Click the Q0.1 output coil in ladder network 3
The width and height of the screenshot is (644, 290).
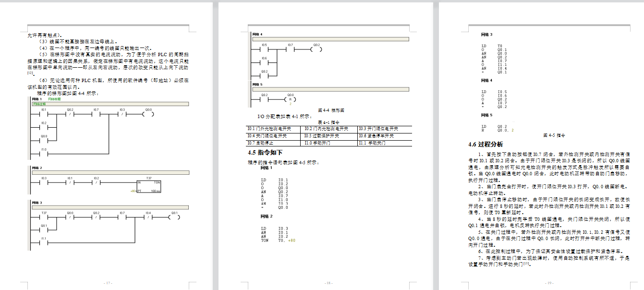(174, 217)
